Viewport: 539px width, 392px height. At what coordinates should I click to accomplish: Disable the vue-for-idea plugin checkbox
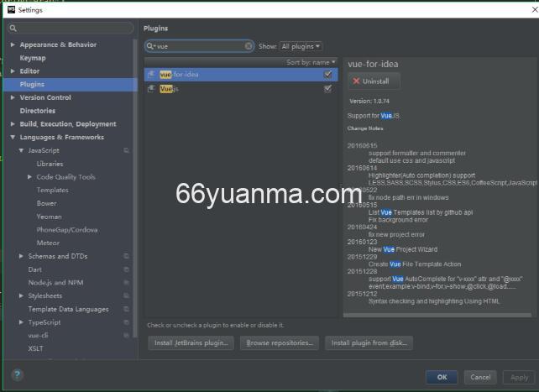[327, 74]
